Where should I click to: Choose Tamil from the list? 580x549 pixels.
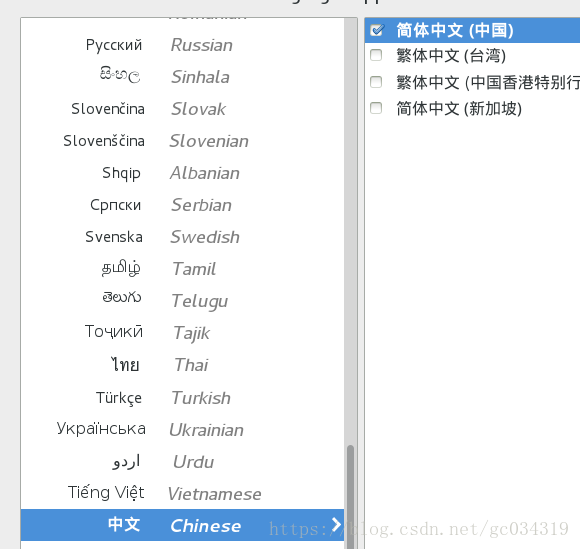(182, 269)
